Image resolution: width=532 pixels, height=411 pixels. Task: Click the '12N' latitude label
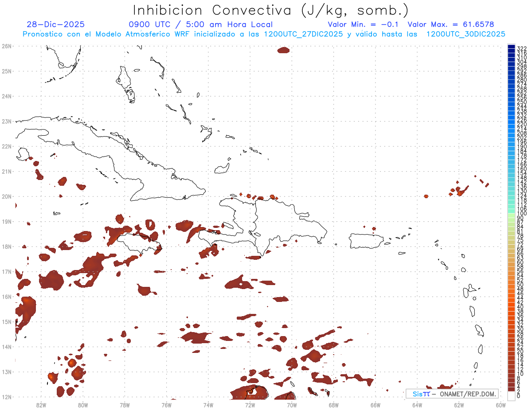coord(7,397)
